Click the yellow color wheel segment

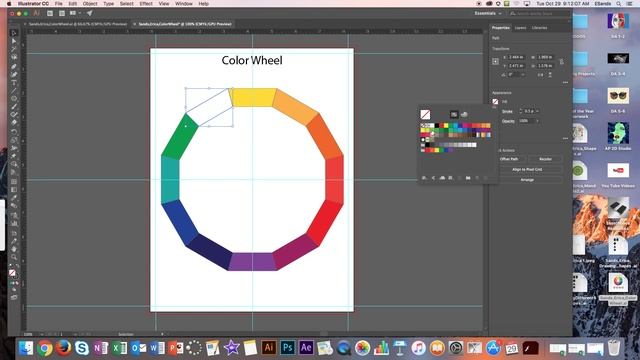[253, 97]
